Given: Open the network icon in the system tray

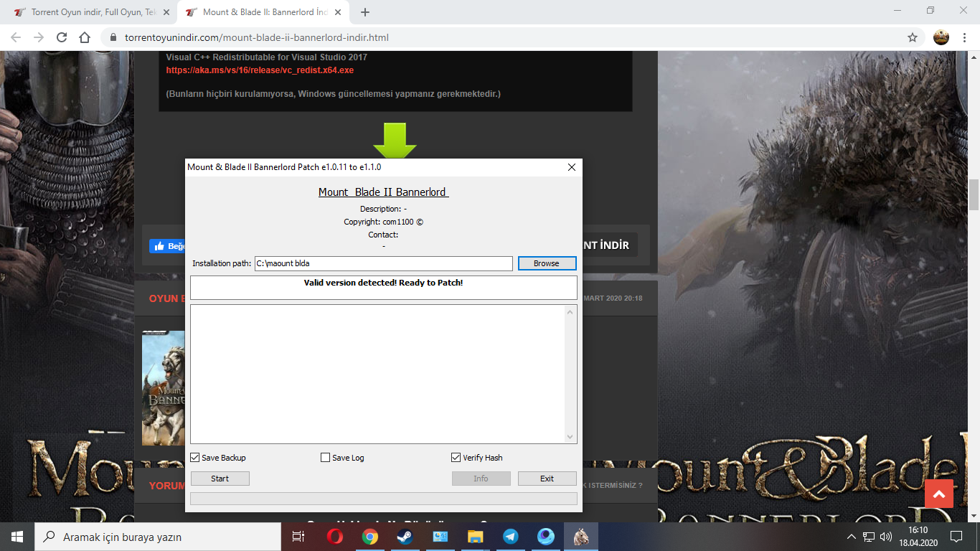Looking at the screenshot, I should (x=869, y=537).
